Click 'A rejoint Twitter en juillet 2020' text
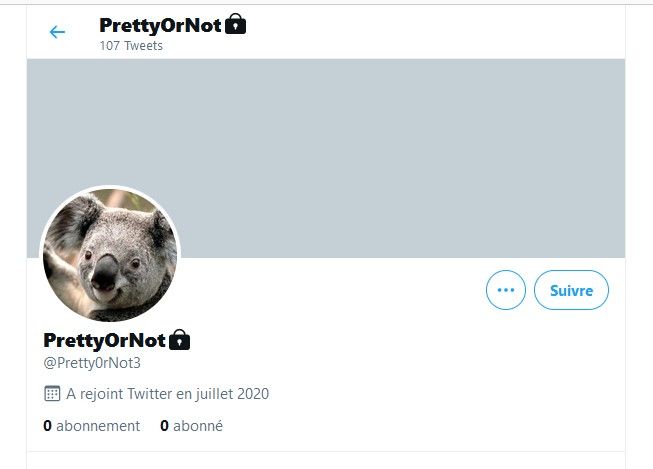Image resolution: width=653 pixels, height=469 pixels. pos(167,394)
